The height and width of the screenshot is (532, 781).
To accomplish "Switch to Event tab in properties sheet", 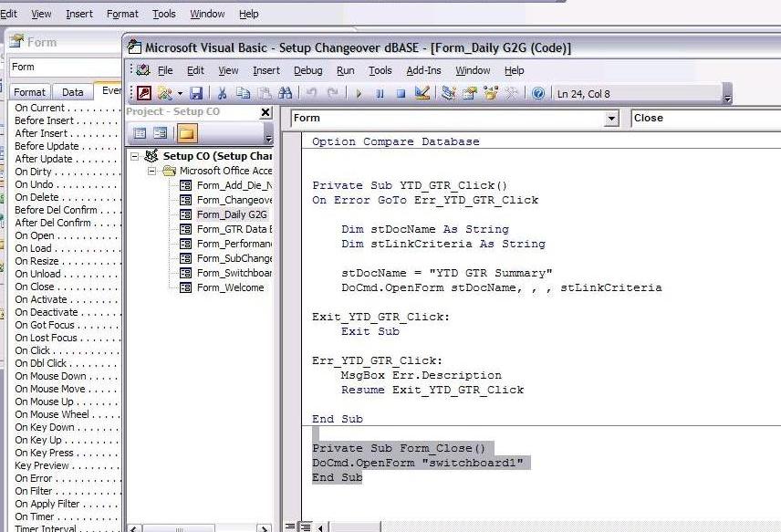I will 109,90.
